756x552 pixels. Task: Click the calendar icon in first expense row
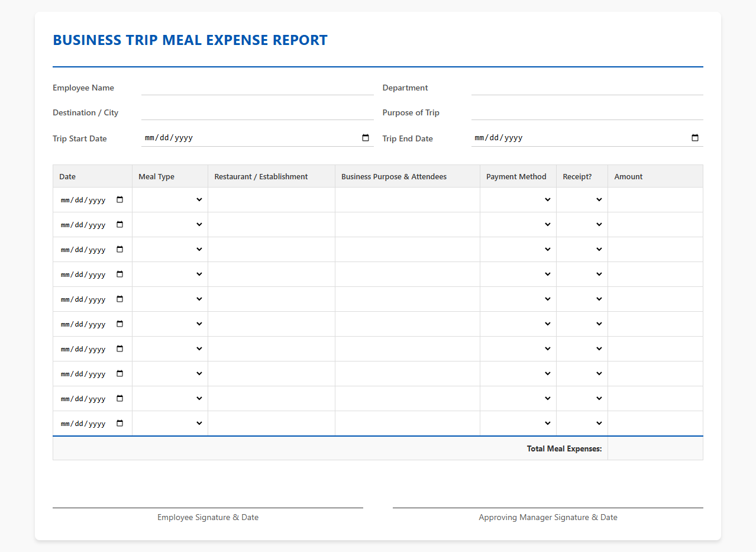click(120, 200)
